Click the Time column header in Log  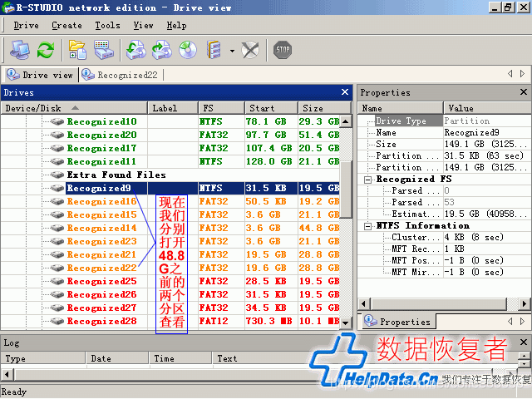180,358
